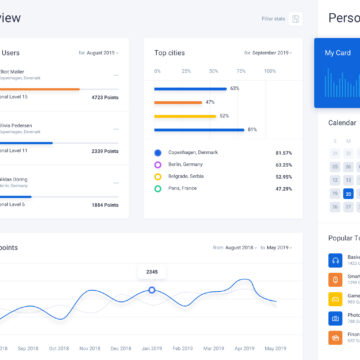Toggle Copenhagen, Denmark legend circle
Screen dimensions: 360x360
(158, 153)
